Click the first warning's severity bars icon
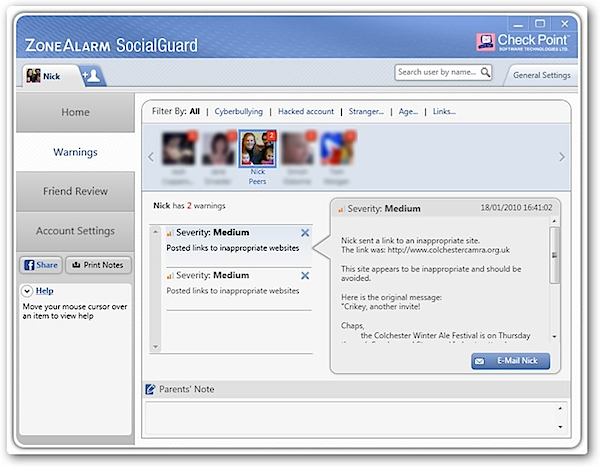This screenshot has height=467, width=600. [170, 233]
